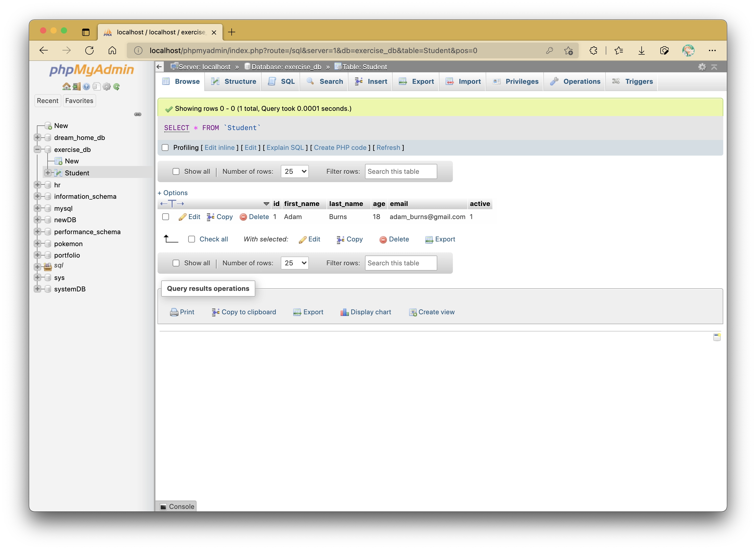Click the left arrow icon beside breadcrumb
756x550 pixels.
(x=159, y=67)
